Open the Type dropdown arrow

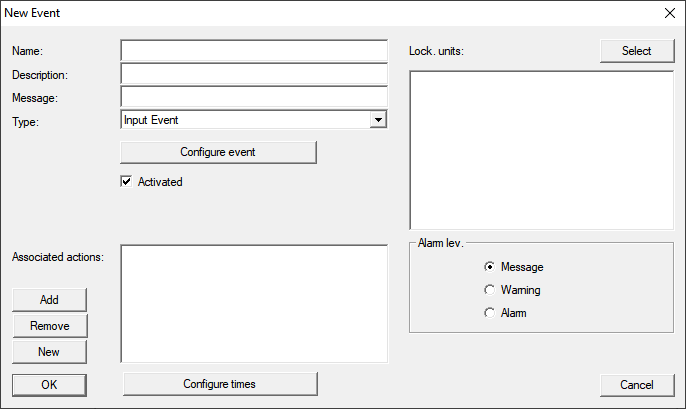[378, 120]
